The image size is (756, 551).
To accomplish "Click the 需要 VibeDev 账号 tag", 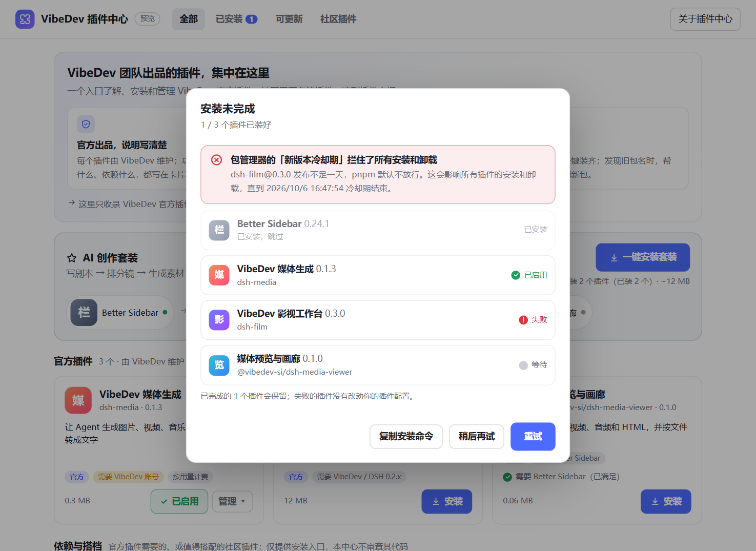I will [128, 477].
